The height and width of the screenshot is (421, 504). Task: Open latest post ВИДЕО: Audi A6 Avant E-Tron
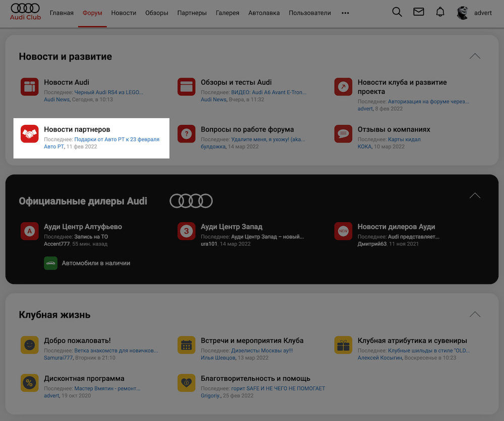(269, 92)
